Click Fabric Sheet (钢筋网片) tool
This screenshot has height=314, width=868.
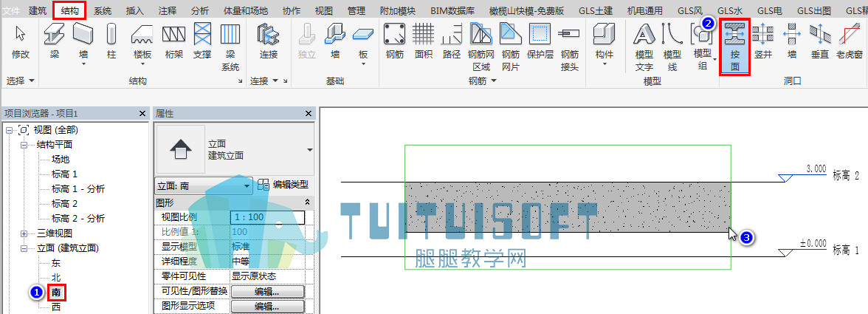511,47
